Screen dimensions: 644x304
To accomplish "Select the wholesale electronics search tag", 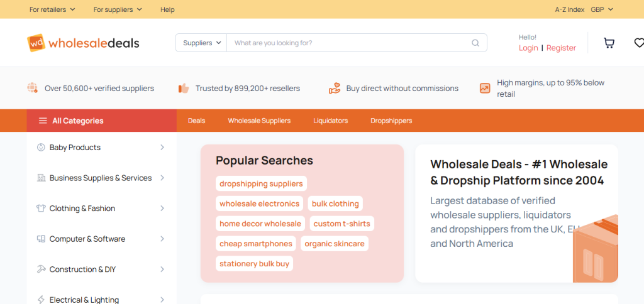I will pyautogui.click(x=260, y=204).
